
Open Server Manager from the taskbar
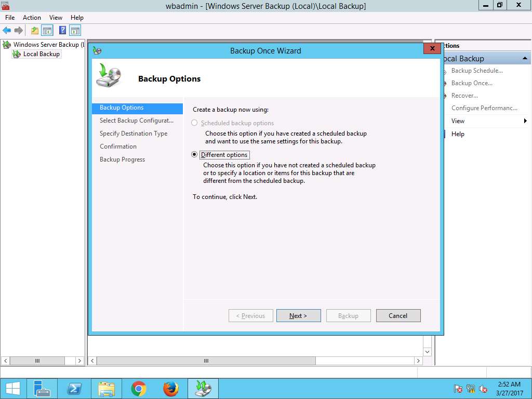[x=42, y=389]
